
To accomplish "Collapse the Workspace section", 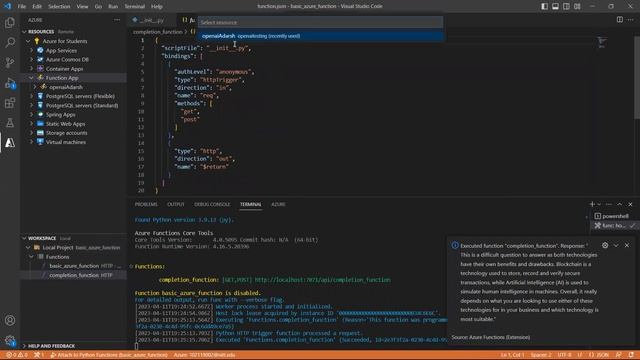I will (24, 238).
